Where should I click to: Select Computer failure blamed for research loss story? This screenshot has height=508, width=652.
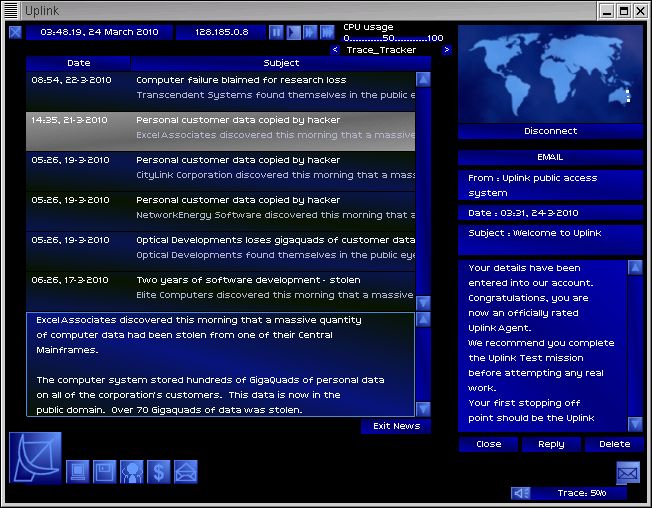[x=220, y=91]
